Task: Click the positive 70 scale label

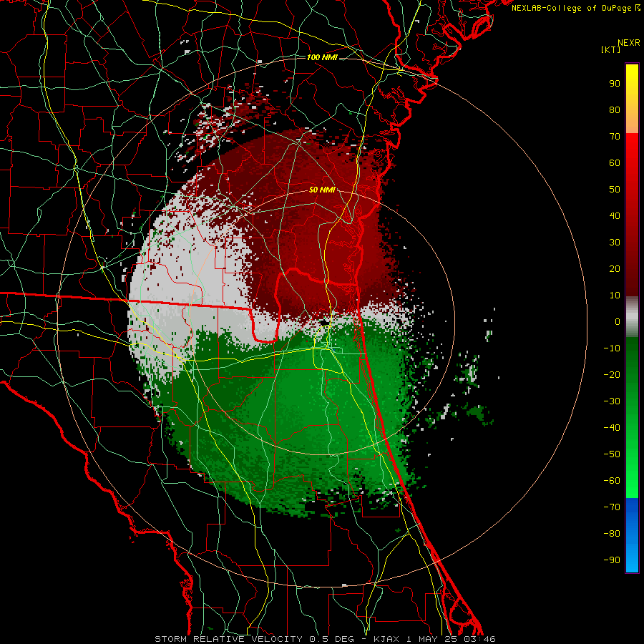Action: [x=615, y=137]
